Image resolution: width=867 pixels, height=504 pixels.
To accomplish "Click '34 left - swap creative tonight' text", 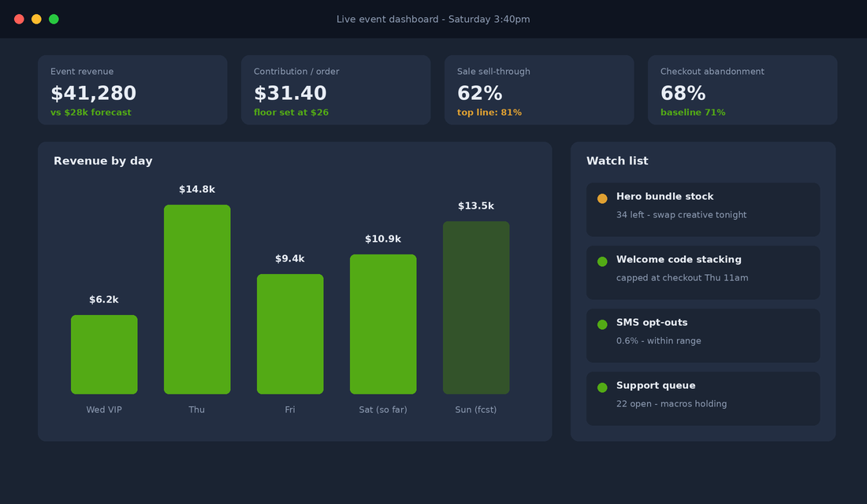I will pyautogui.click(x=681, y=214).
